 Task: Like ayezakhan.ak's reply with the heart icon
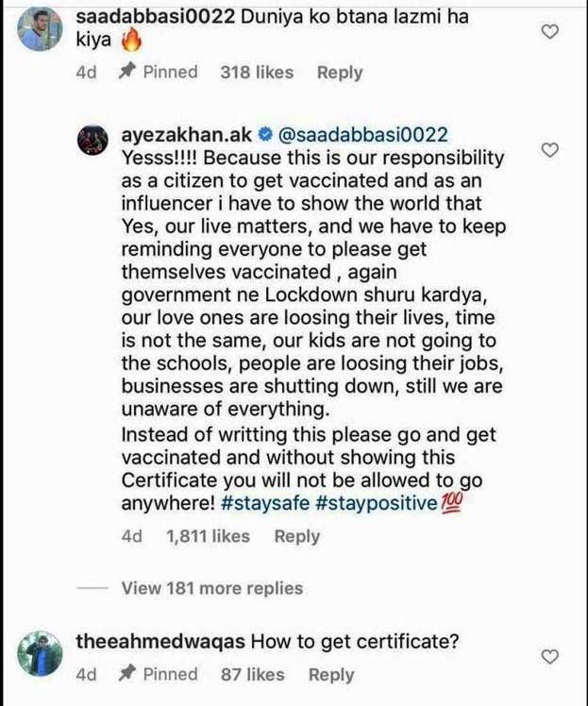pyautogui.click(x=549, y=150)
